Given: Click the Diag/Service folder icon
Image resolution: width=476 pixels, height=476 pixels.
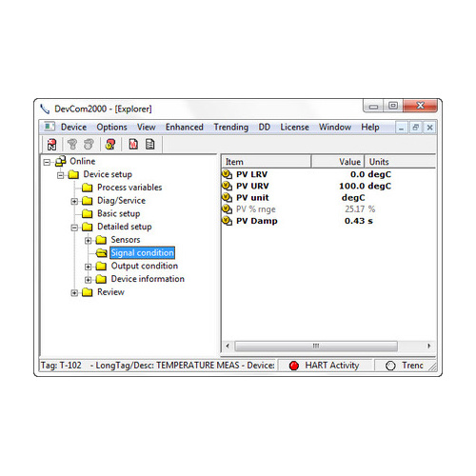Looking at the screenshot, I should [87, 201].
